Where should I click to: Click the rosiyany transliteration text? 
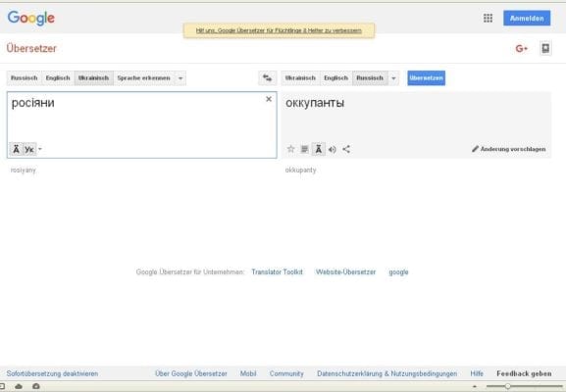[x=24, y=170]
